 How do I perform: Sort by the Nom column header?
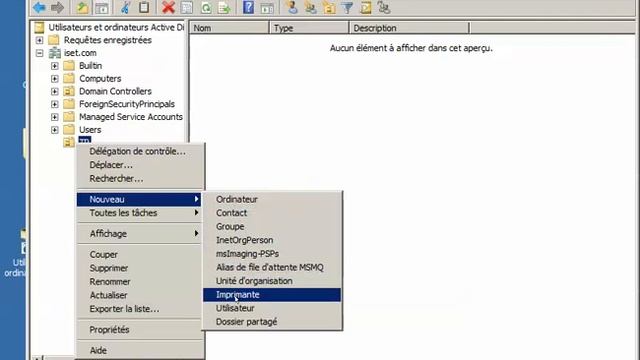tap(229, 28)
